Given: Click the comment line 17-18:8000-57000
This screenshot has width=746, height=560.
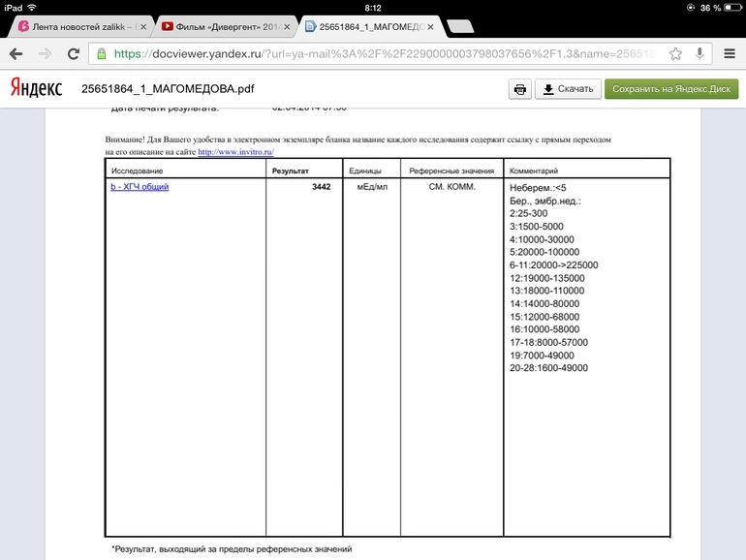Looking at the screenshot, I should (548, 342).
